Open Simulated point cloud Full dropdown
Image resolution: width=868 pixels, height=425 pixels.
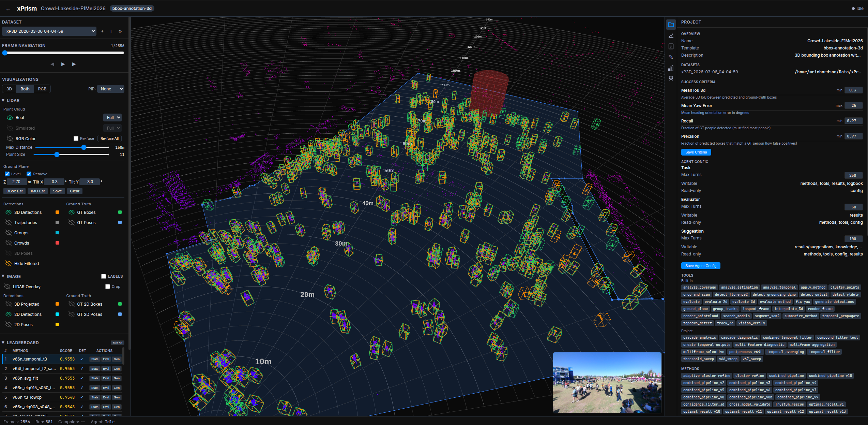(112, 128)
